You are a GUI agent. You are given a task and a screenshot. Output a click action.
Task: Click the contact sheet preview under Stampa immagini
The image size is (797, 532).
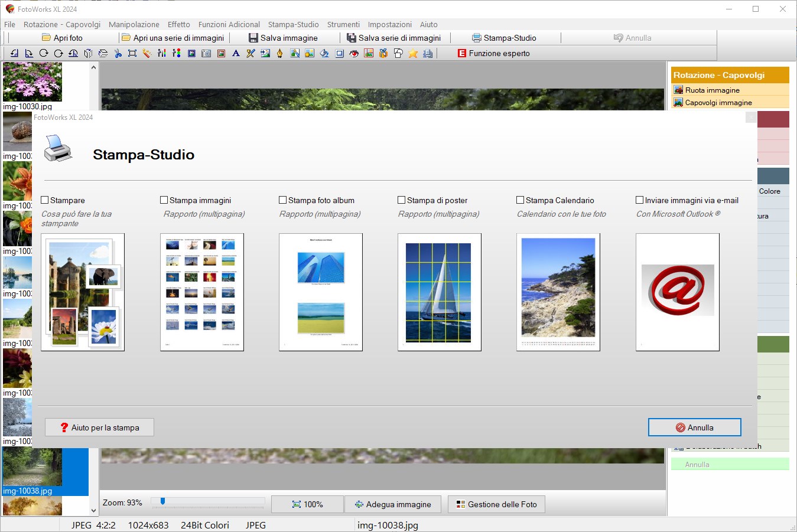pos(202,292)
